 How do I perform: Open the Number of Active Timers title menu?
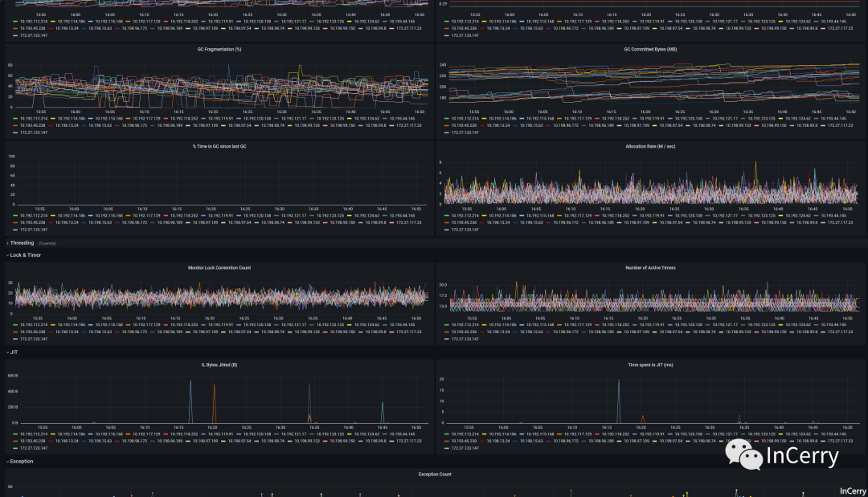(x=650, y=267)
